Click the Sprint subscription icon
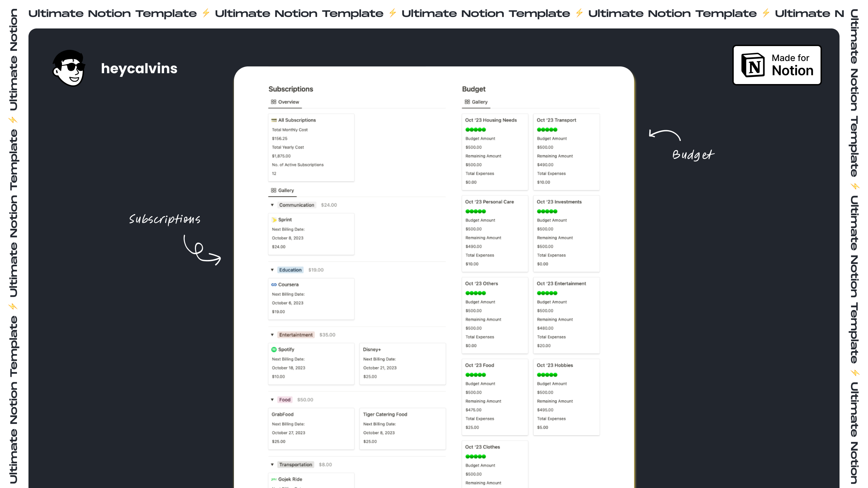This screenshot has height=488, width=868. [x=274, y=220]
